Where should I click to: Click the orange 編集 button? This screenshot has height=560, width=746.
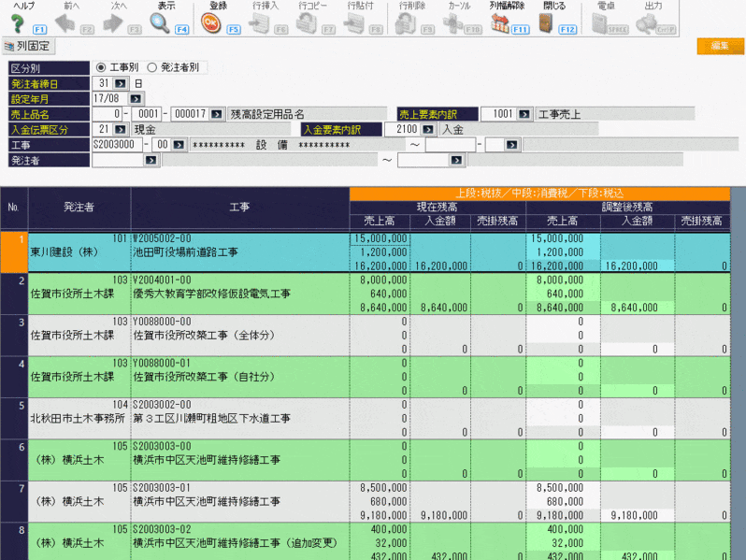720,46
